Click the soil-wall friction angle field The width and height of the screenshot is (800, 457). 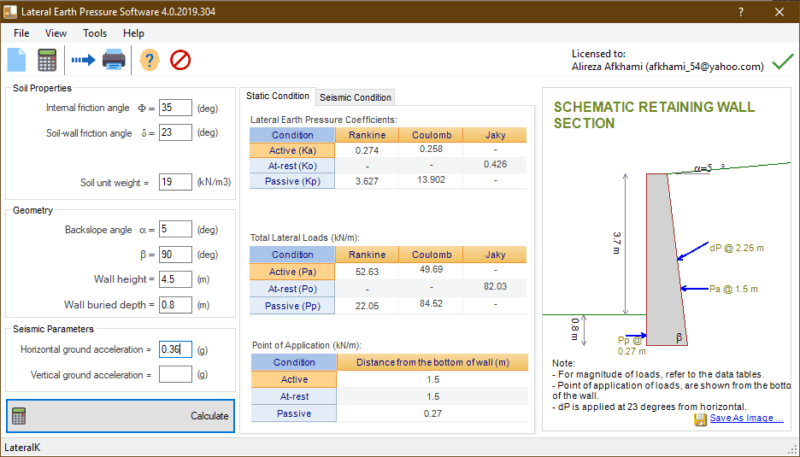(x=176, y=133)
